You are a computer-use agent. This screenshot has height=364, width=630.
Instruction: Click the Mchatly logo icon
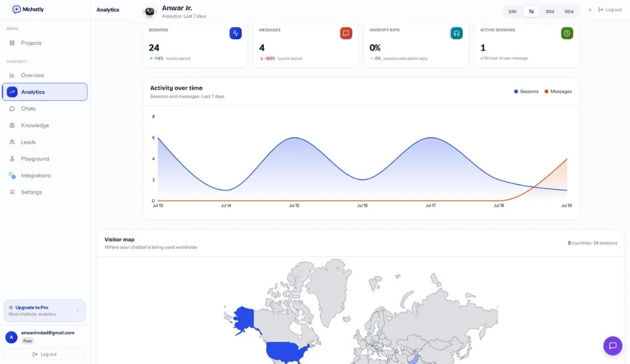(17, 9)
